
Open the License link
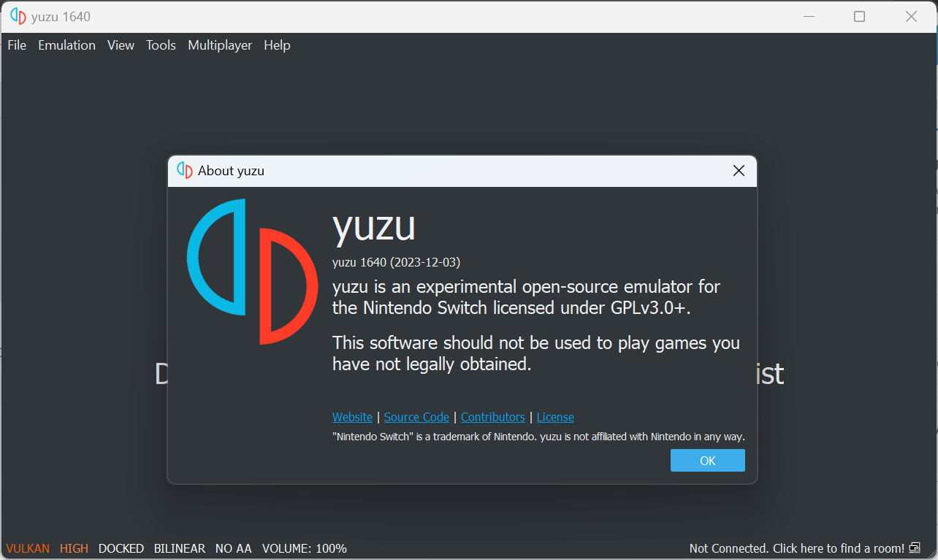[x=555, y=417]
